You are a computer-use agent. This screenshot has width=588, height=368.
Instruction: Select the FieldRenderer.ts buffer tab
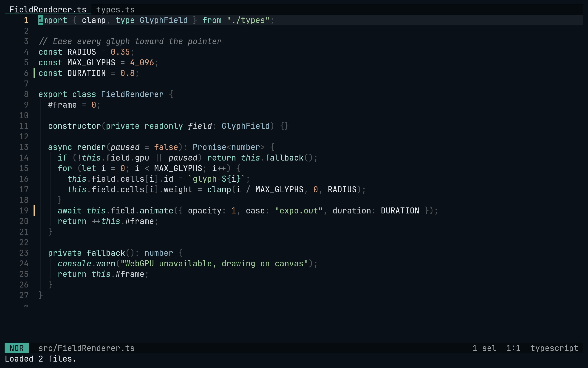tap(48, 10)
